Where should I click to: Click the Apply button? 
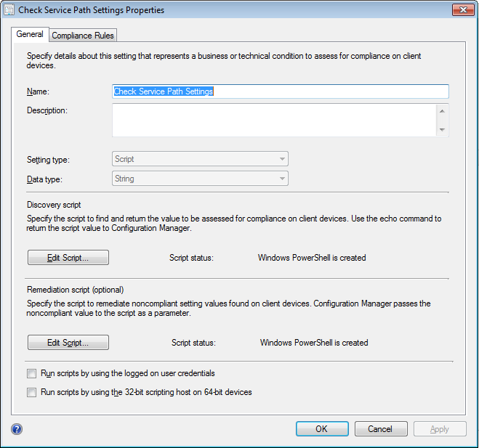440,429
